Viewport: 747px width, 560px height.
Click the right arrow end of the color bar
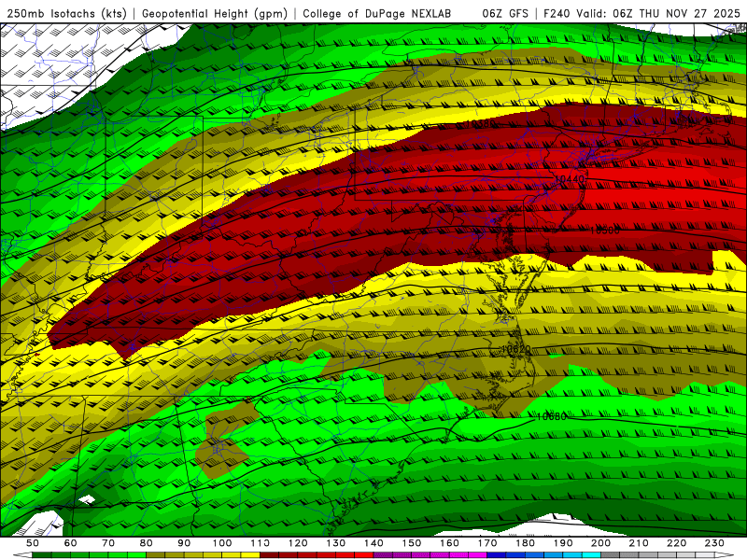pyautogui.click(x=725, y=555)
